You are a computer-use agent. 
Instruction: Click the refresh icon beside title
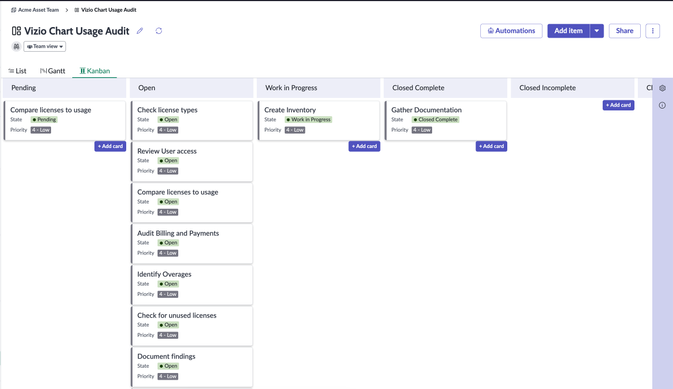159,31
